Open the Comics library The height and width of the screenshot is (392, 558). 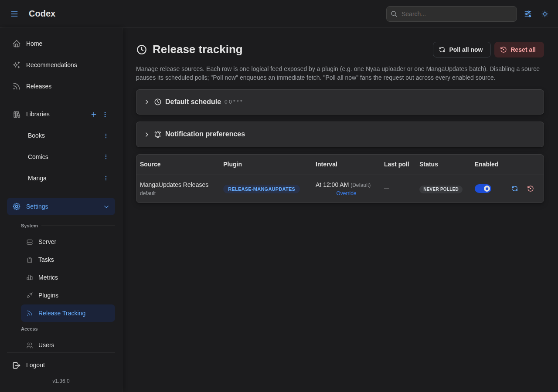click(x=38, y=157)
